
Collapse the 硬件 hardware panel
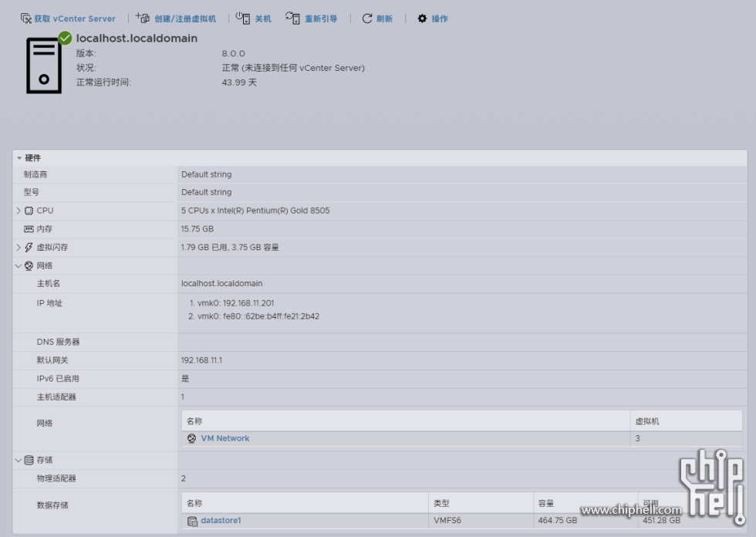tap(19, 157)
